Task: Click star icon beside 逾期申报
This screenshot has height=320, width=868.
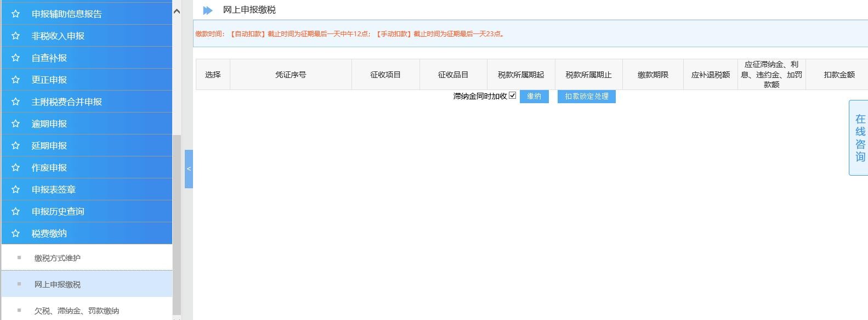Action: coord(15,123)
